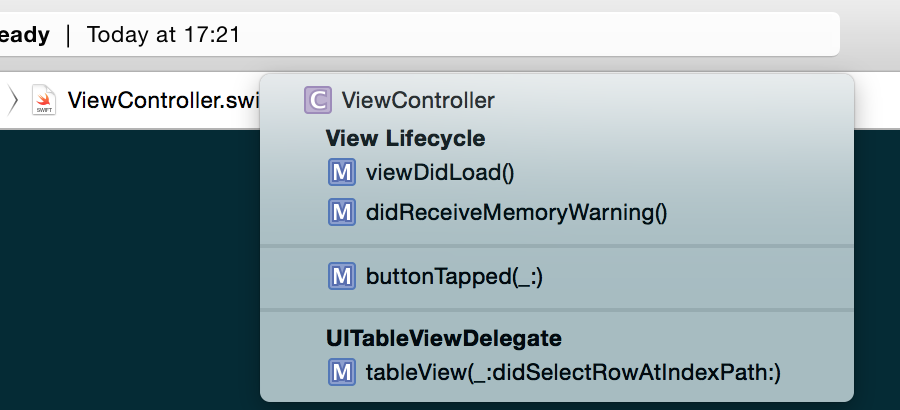Click the breadcrumb chevron before ViewController.swift
Image resolution: width=900 pixels, height=410 pixels.
[13, 100]
